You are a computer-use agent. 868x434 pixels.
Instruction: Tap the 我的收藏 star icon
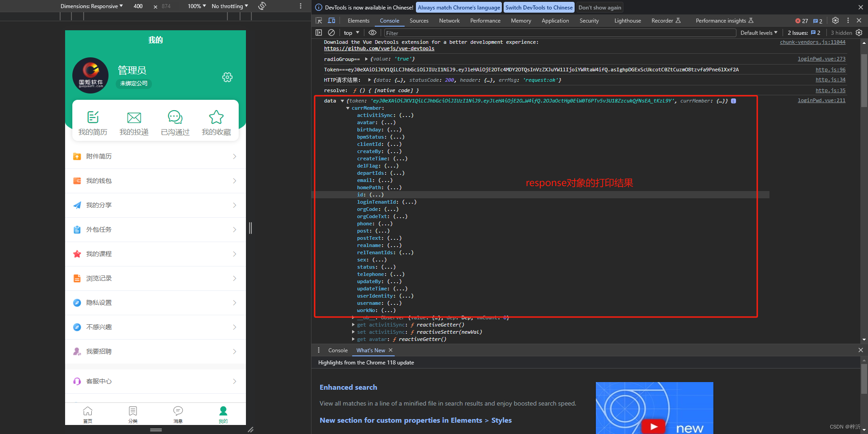[x=216, y=118]
